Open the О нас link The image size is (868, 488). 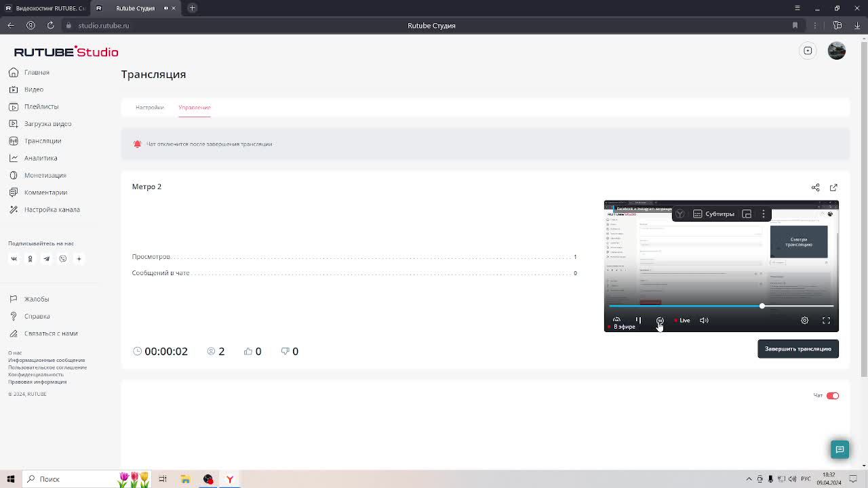15,353
